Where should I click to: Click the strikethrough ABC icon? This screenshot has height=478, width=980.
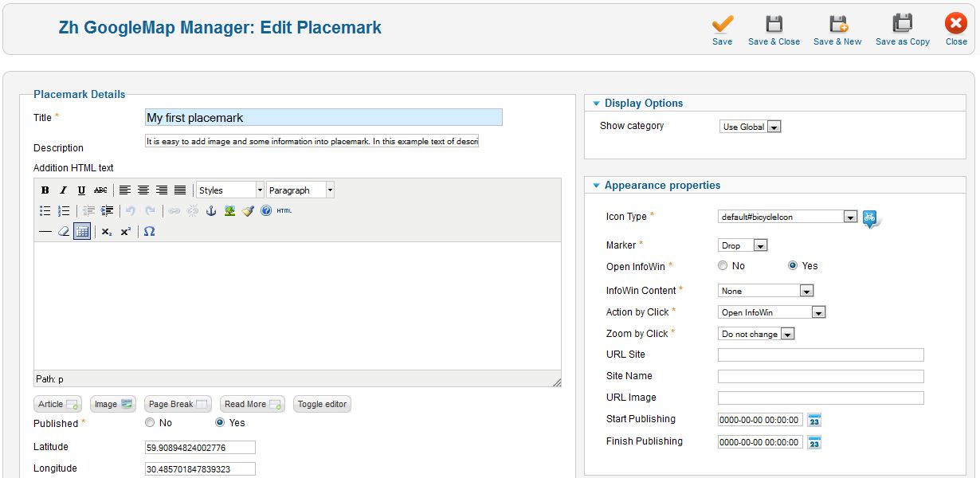(x=100, y=190)
